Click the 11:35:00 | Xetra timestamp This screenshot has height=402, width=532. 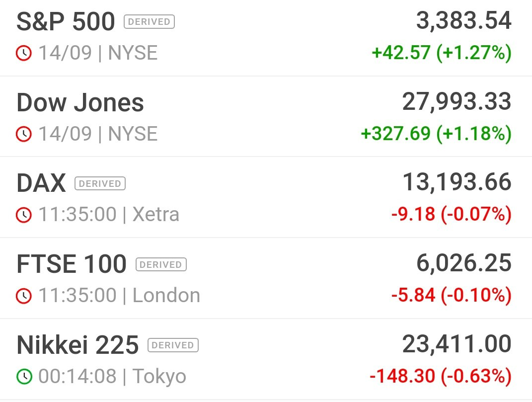[x=109, y=215]
